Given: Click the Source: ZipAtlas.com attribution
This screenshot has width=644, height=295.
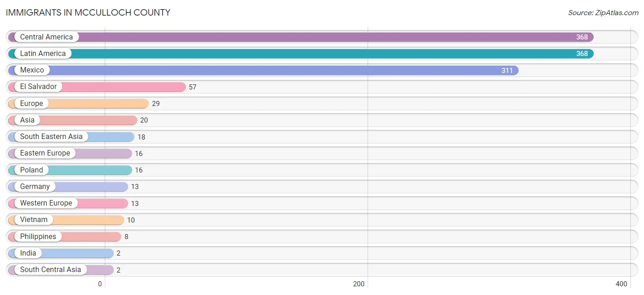Looking at the screenshot, I should click(603, 13).
